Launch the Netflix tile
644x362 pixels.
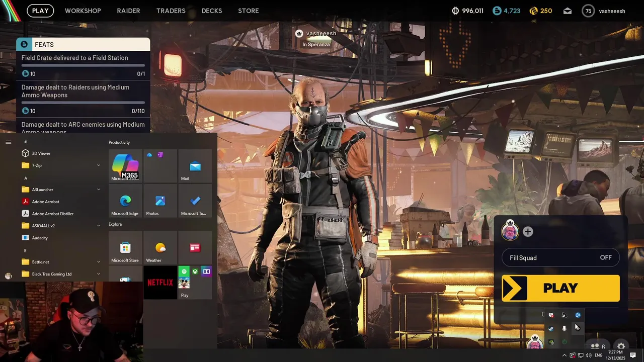pyautogui.click(x=160, y=282)
